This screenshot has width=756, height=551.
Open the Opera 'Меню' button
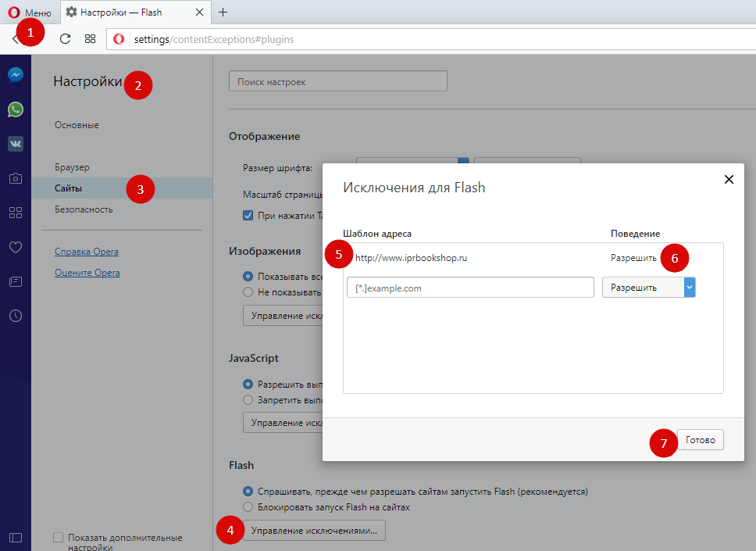[x=30, y=13]
